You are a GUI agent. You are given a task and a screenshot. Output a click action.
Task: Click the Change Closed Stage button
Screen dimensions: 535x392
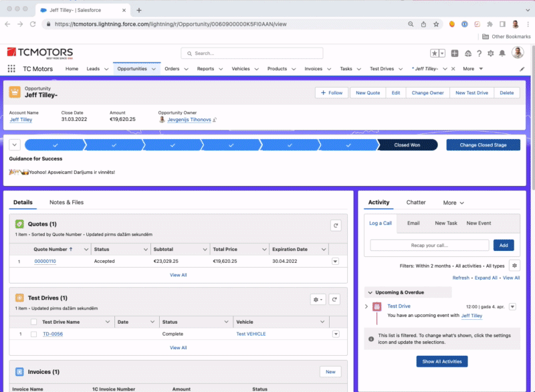pos(482,144)
